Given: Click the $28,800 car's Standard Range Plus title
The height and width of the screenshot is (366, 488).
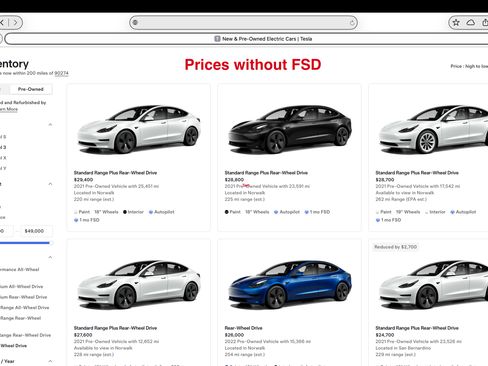Looking at the screenshot, I should pyautogui.click(x=266, y=173).
